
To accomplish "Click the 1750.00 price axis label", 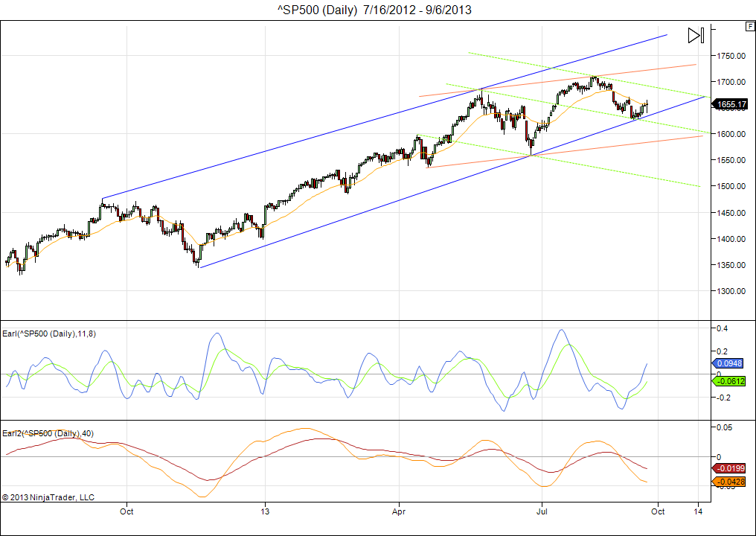I will pyautogui.click(x=731, y=56).
